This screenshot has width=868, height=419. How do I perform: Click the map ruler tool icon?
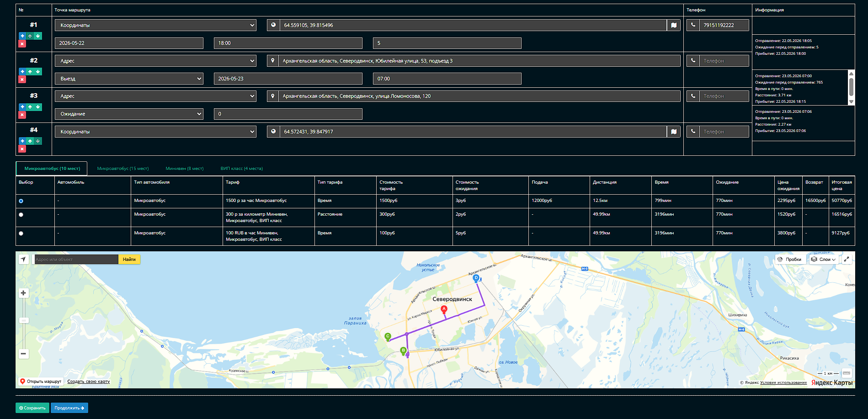[847, 373]
